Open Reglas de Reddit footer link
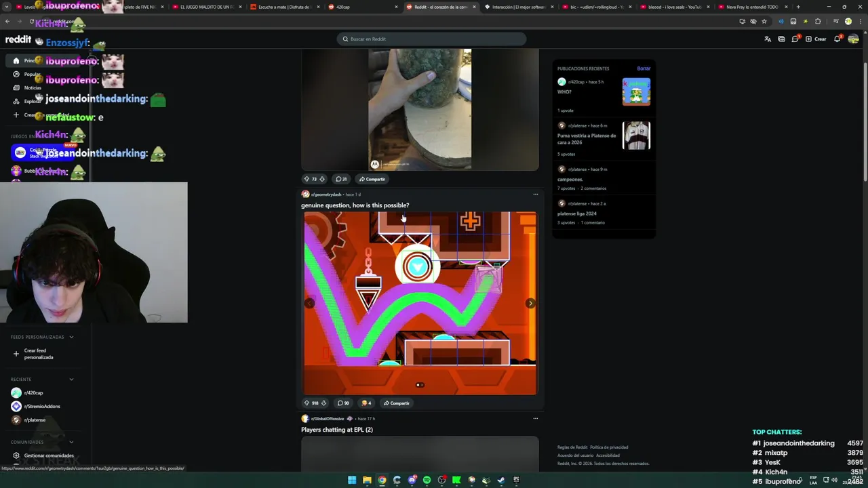Viewport: 868px width, 488px height. click(x=572, y=447)
